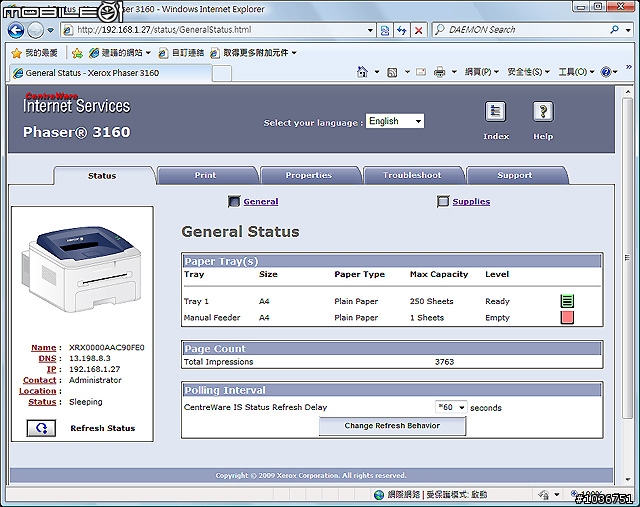Click the RSS feeds toolbar icon

click(392, 73)
